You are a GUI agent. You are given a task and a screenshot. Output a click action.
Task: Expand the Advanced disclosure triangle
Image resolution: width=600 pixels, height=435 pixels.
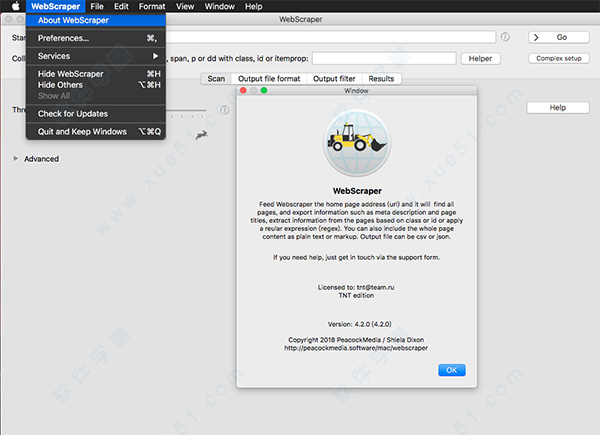(15, 158)
